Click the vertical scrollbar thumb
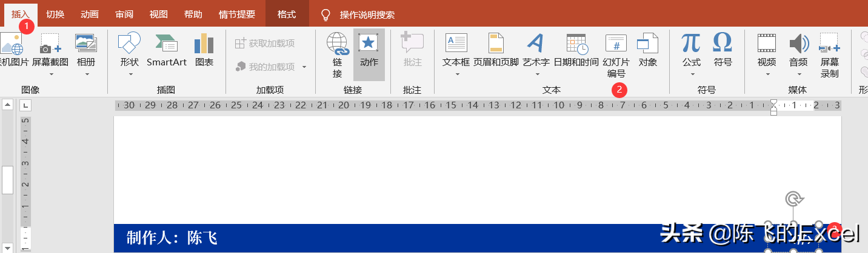868x253 pixels. (x=7, y=180)
